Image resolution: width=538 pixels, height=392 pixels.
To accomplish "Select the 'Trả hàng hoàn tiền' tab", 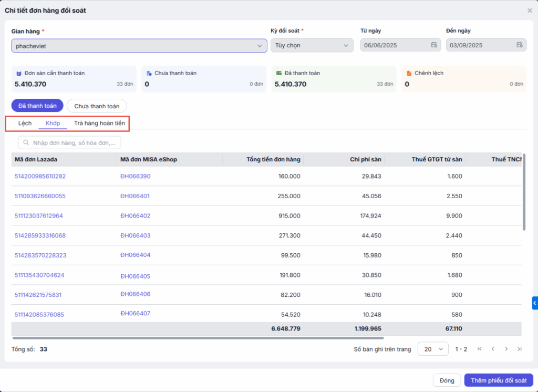I will pyautogui.click(x=99, y=123).
